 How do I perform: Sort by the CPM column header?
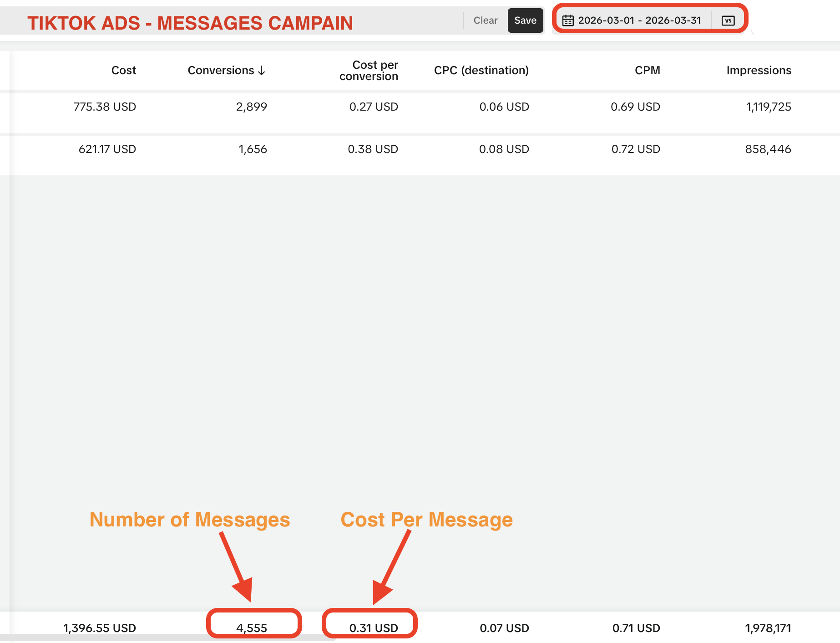[647, 71]
